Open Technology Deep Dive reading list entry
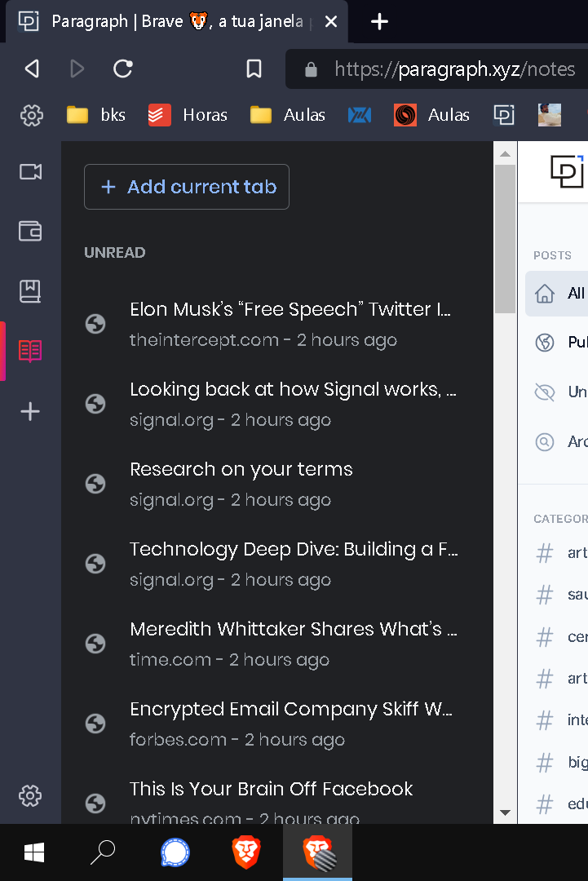The width and height of the screenshot is (588, 881). pos(276,563)
